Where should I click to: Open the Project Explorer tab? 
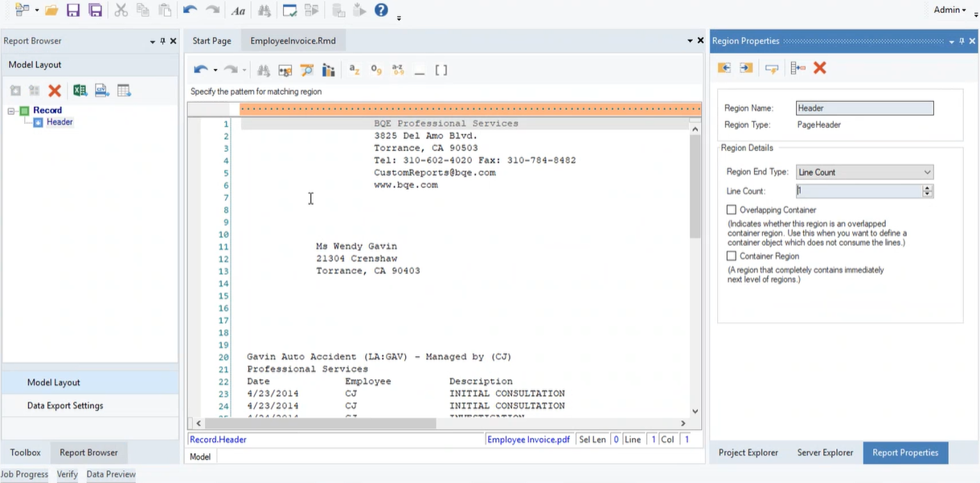point(748,452)
